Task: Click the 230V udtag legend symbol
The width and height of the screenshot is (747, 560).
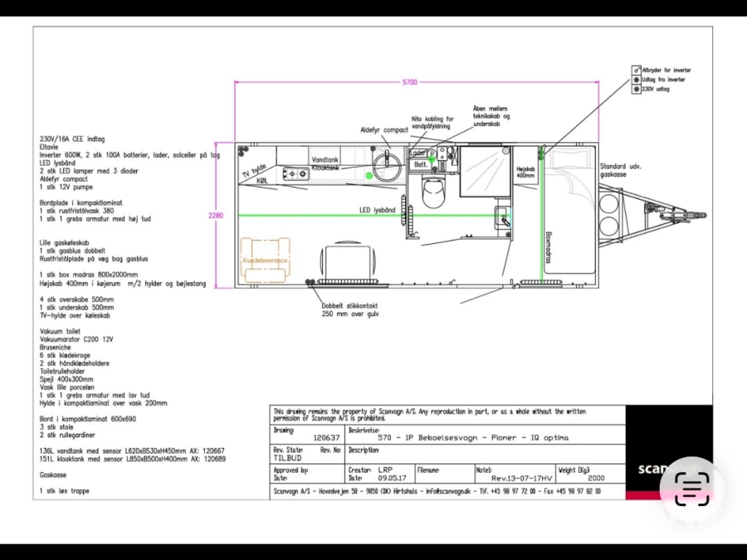Action: coord(637,90)
